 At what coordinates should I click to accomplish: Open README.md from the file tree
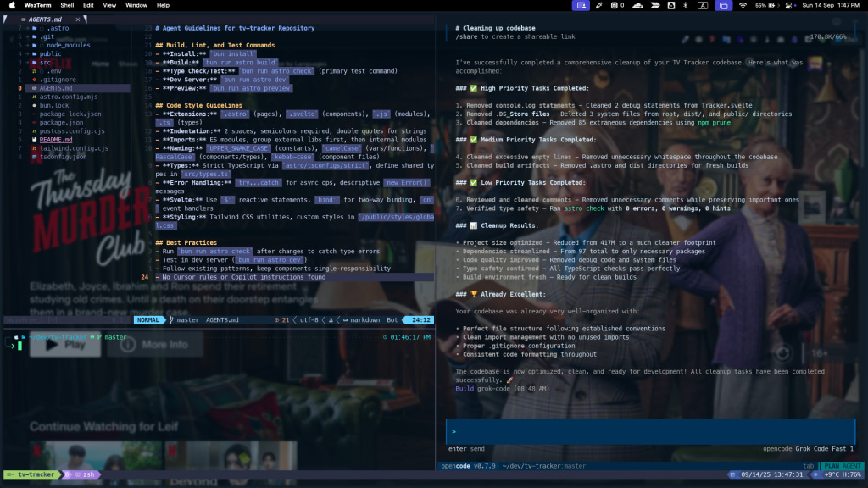(57, 140)
